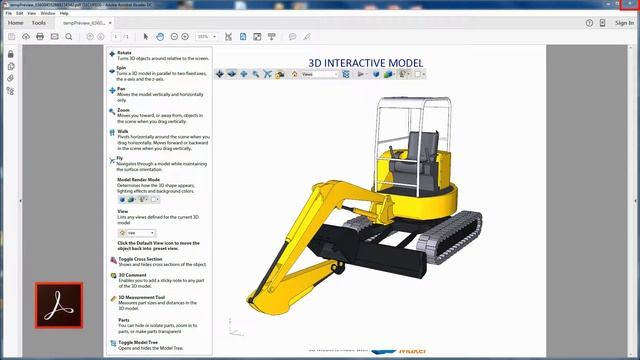640x360 pixels.
Task: Select the 3D Spin tool in model toolbar
Action: [231, 74]
